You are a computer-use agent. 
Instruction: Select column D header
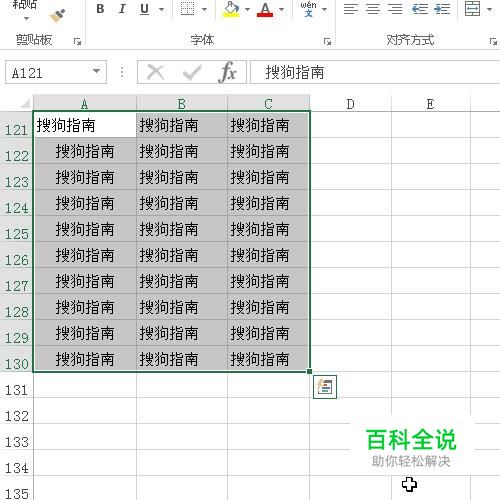point(350,104)
